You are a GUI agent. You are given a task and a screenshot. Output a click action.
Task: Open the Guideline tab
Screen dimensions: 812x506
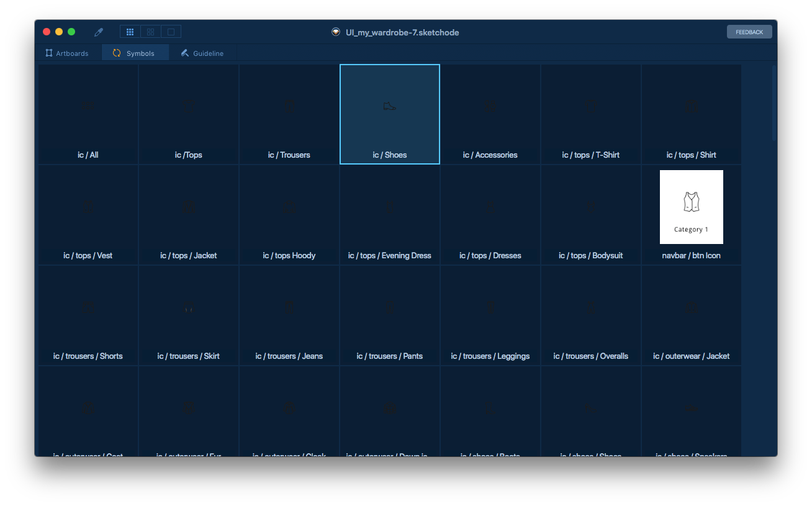pos(202,53)
